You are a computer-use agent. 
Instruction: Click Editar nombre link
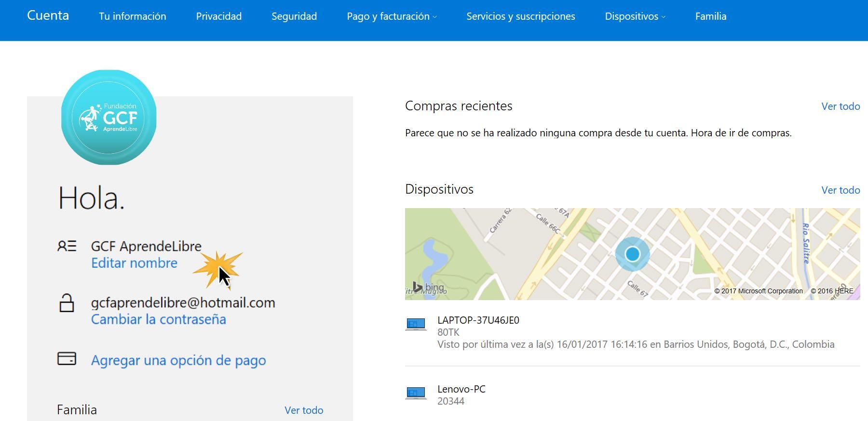click(x=134, y=263)
